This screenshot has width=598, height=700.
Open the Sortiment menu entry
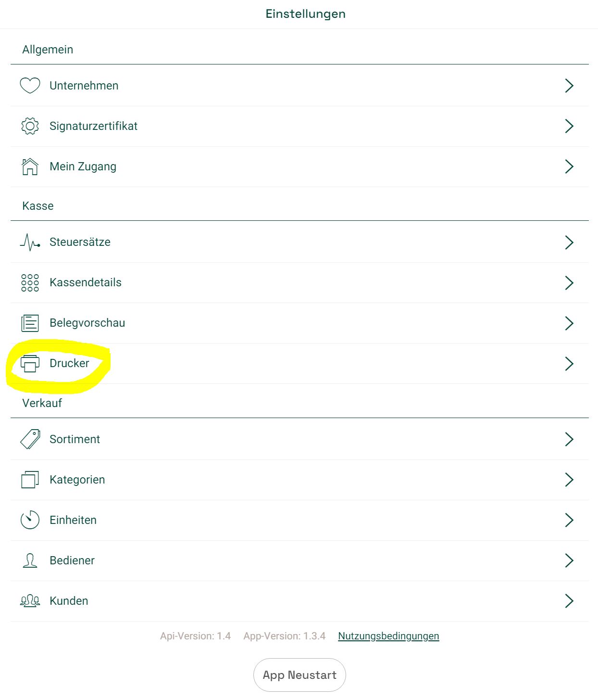299,439
